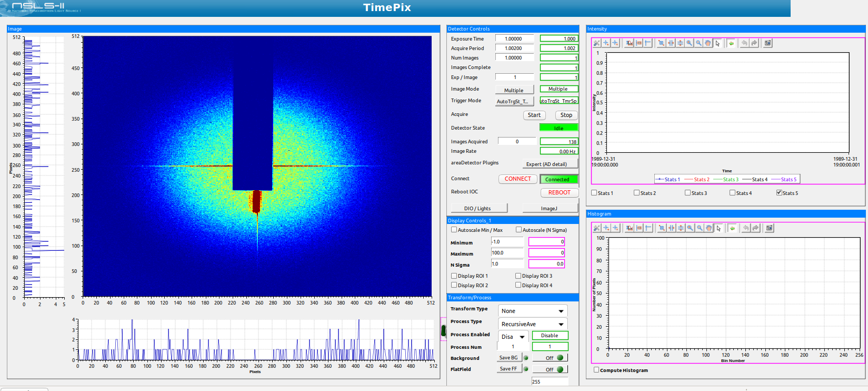Select panning hand tool on Histogram graph
The height and width of the screenshot is (391, 868).
[709, 228]
